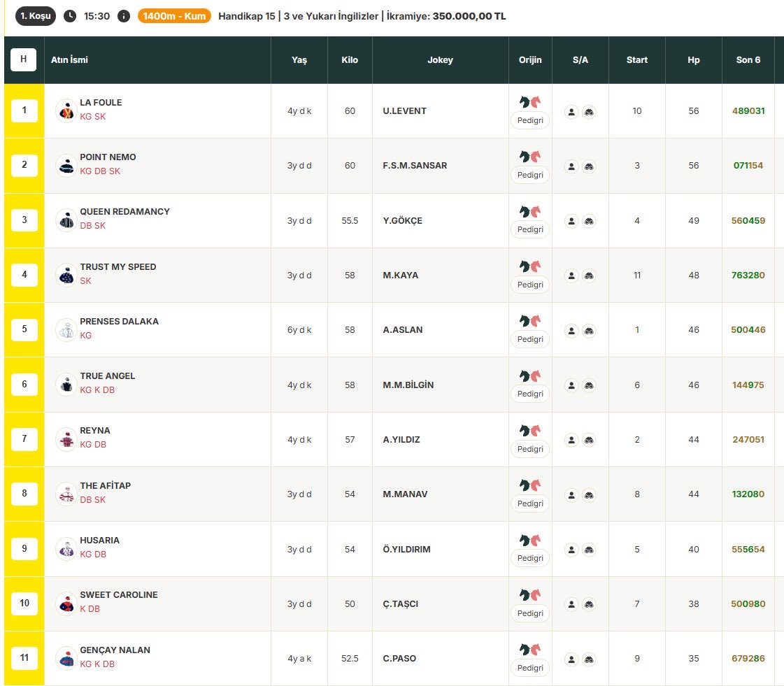Open Pedigri for POINT NEMO
The width and height of the screenshot is (784, 686).
point(530,175)
